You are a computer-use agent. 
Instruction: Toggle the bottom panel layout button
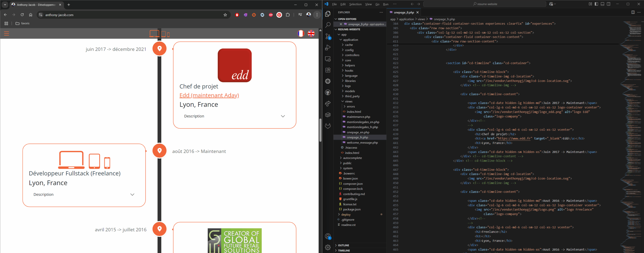pyautogui.click(x=602, y=4)
